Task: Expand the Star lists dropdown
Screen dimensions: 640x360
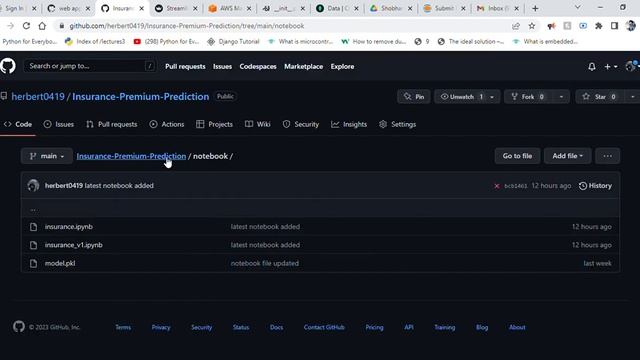Action: coord(632,97)
